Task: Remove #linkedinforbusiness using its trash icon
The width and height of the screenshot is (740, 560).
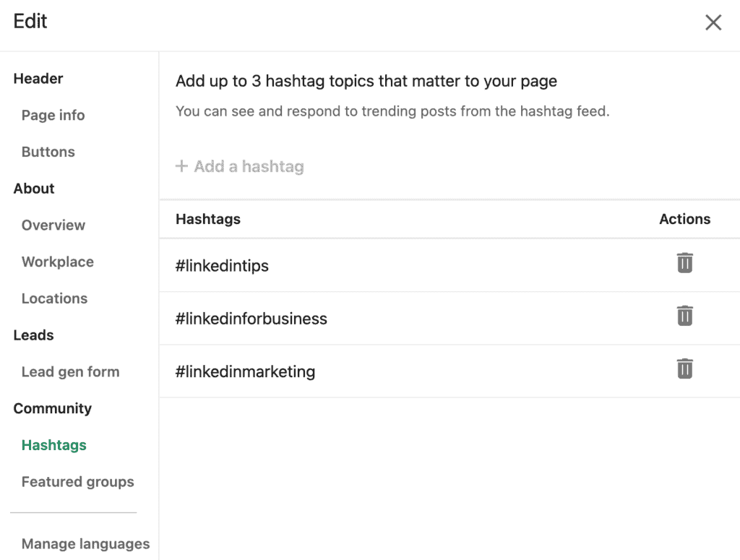Action: pos(684,316)
